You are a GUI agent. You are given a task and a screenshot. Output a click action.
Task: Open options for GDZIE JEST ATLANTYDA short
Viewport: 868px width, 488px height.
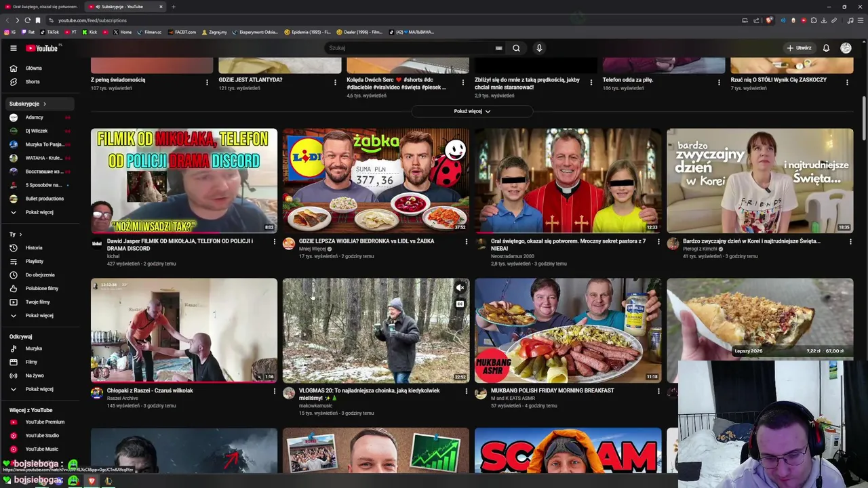(335, 82)
